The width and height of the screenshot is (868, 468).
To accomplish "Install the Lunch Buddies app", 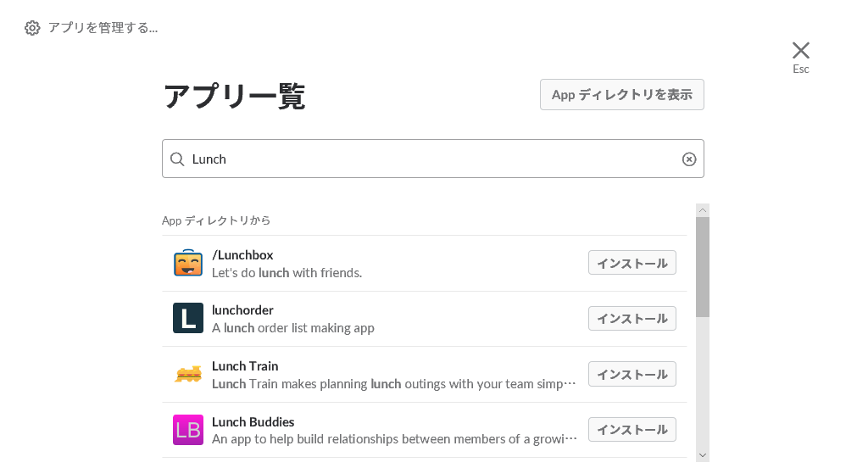I will click(632, 430).
